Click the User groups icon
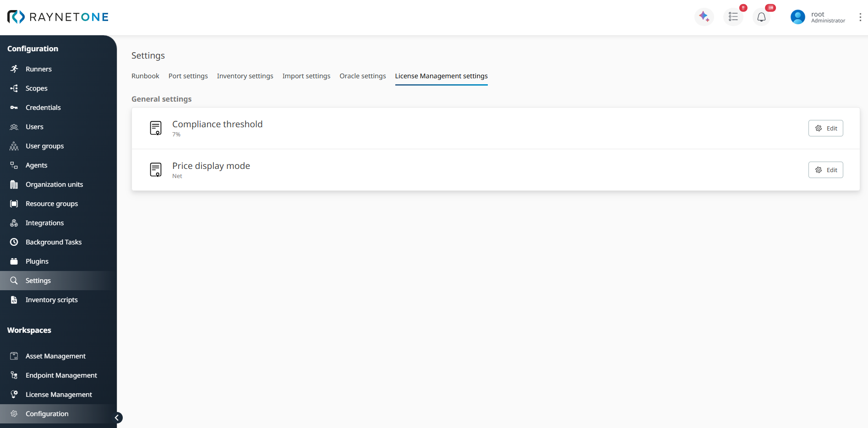Viewport: 868px width, 428px height. point(14,146)
